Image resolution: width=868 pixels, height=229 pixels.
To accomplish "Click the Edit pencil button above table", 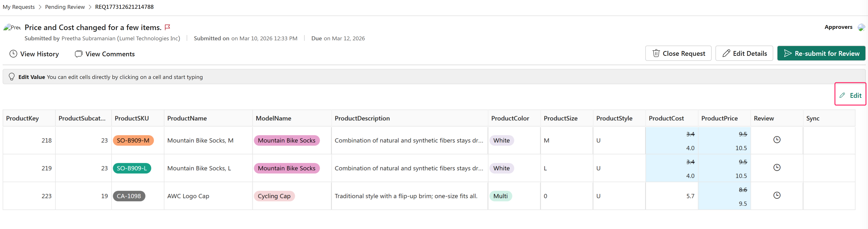I will (x=850, y=95).
